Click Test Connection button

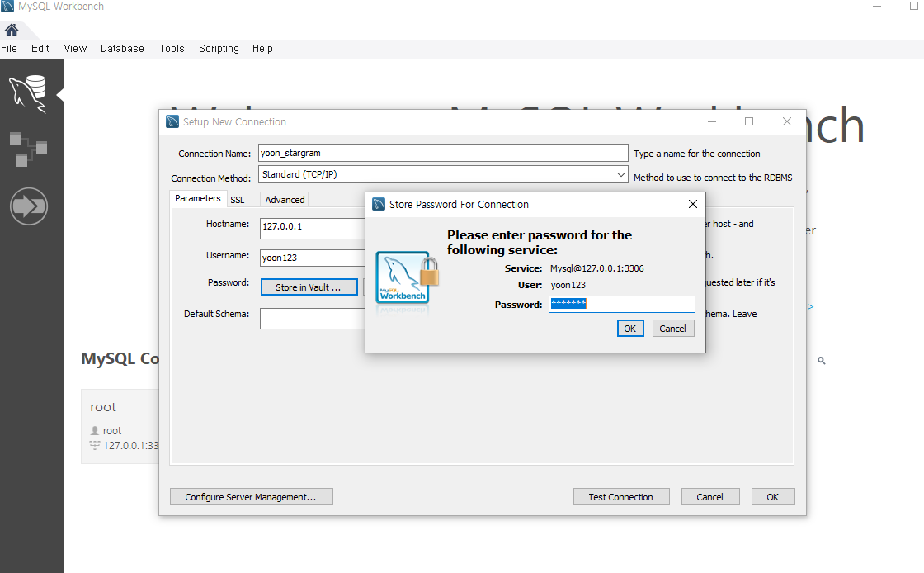621,497
